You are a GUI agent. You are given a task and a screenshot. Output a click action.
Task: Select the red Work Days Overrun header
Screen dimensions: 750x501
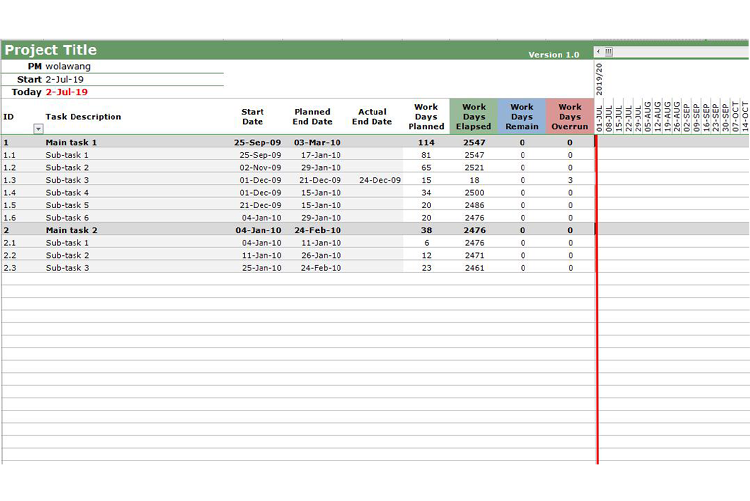(569, 117)
